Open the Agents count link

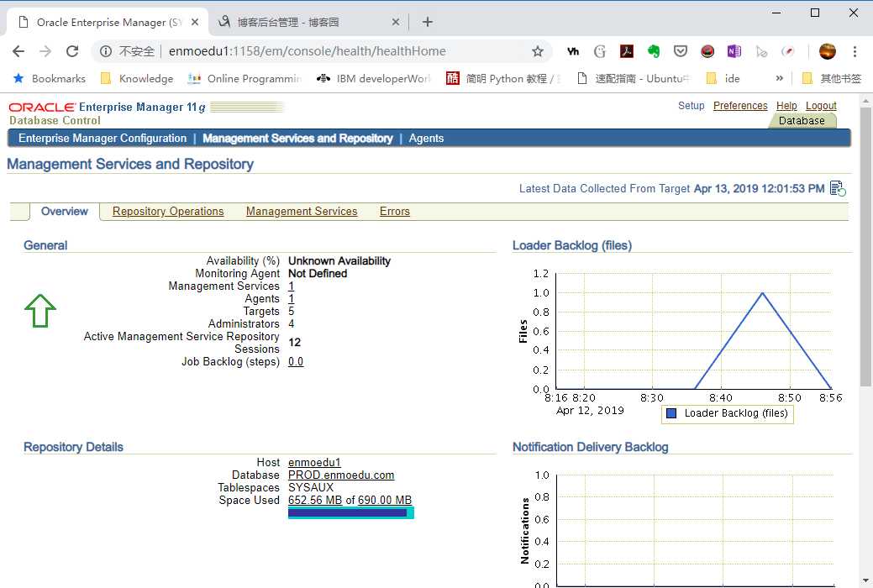click(292, 299)
